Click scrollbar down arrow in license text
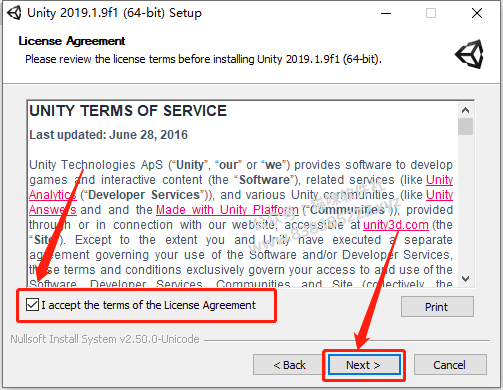This screenshot has width=503, height=390. click(465, 279)
